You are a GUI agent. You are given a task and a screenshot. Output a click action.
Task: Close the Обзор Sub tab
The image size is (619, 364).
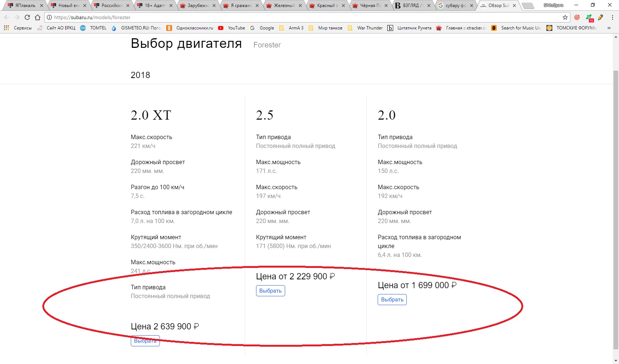[x=514, y=6]
